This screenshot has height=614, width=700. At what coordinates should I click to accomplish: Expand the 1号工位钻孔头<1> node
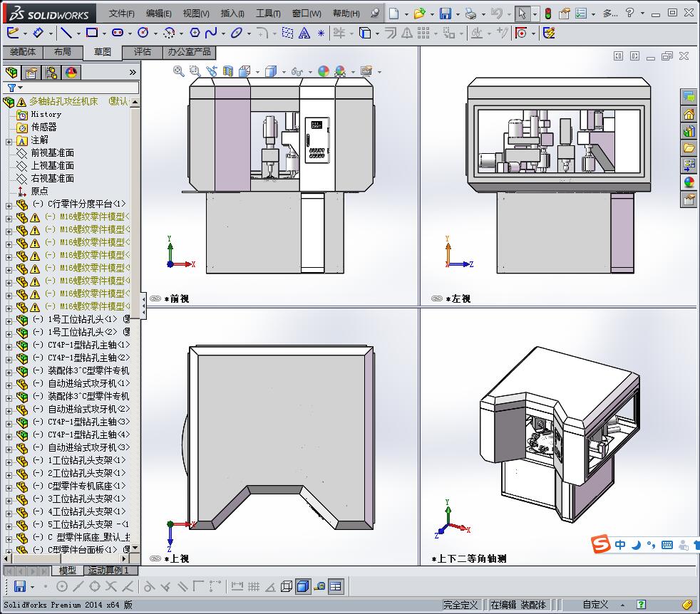[x=9, y=321]
